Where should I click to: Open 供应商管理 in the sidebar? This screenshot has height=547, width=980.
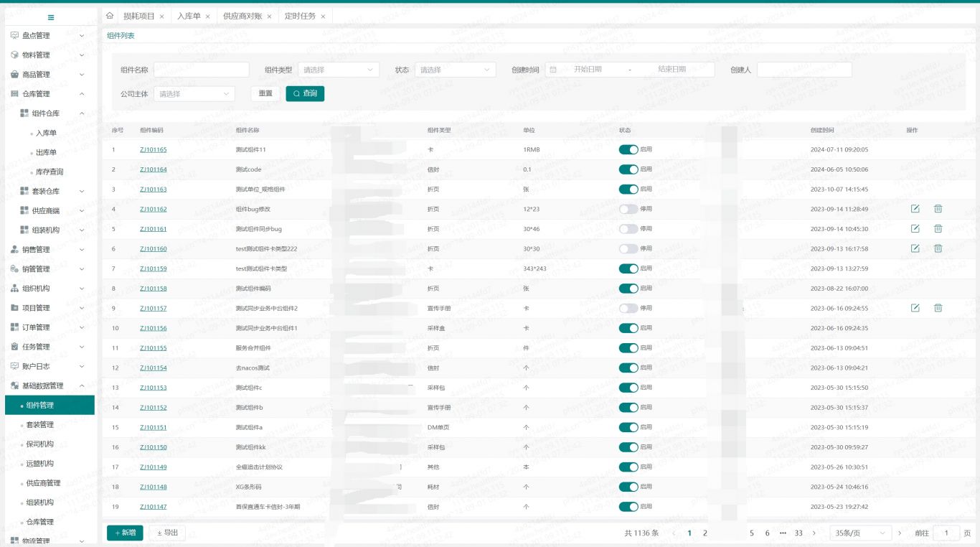pos(44,482)
